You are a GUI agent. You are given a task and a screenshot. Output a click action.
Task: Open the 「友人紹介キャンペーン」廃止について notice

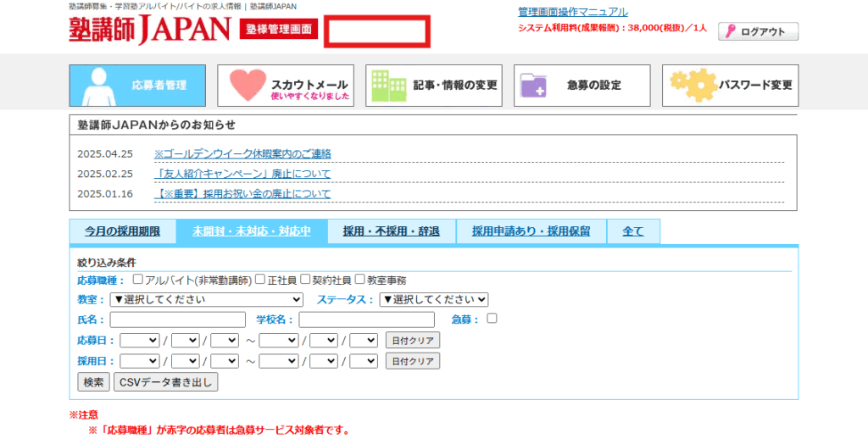pyautogui.click(x=242, y=174)
